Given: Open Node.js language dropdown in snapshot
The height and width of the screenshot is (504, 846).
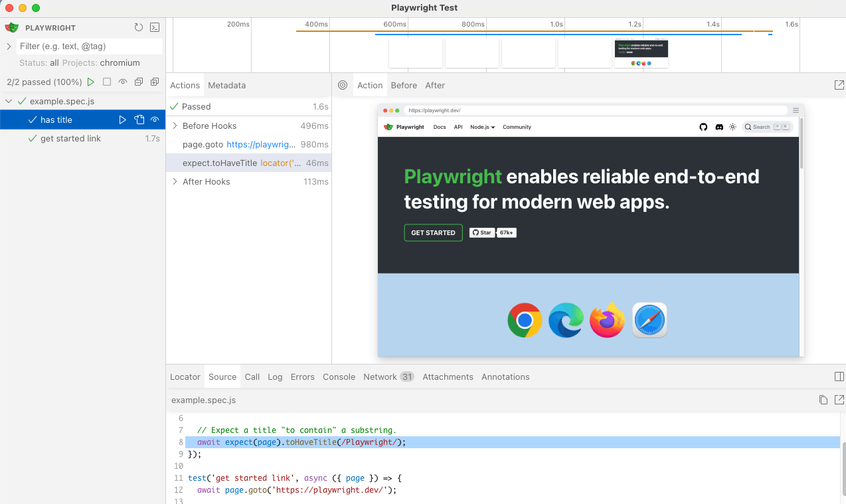Looking at the screenshot, I should point(483,127).
